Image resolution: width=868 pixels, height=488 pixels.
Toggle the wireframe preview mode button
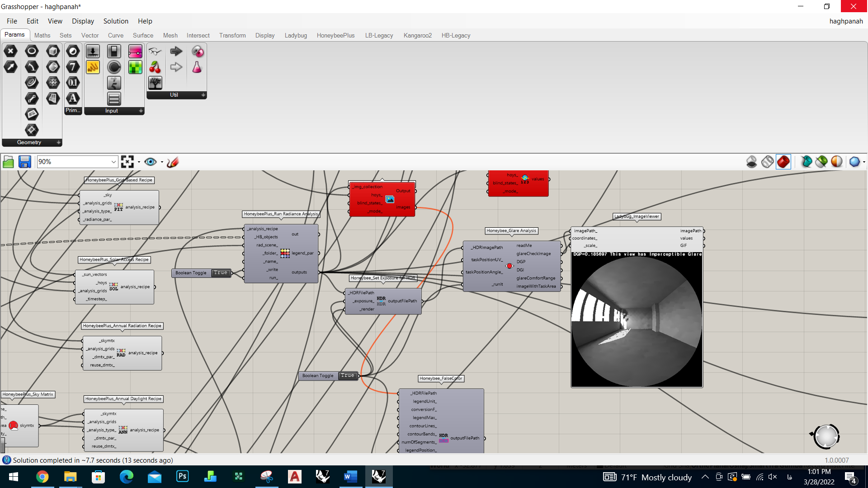(767, 162)
